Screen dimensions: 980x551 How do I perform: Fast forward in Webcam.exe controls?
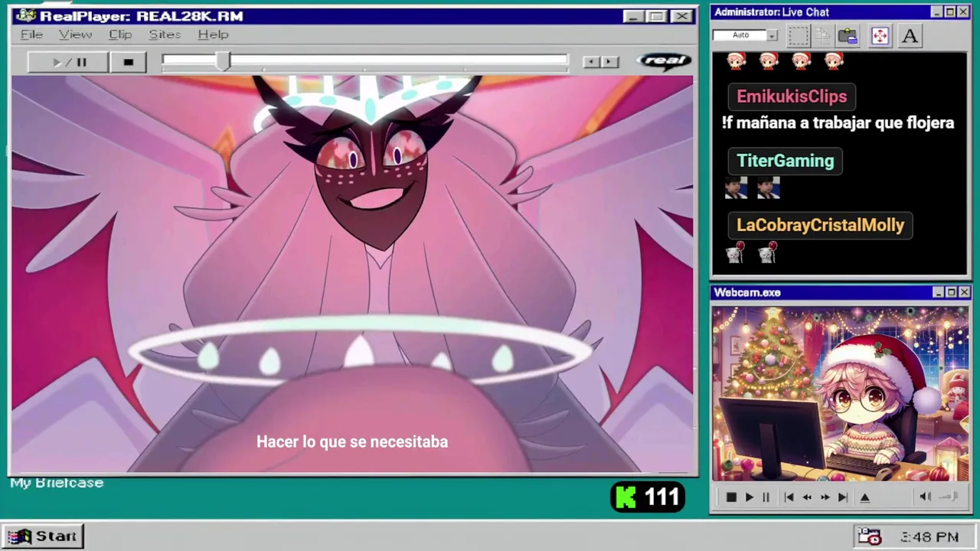click(x=825, y=497)
